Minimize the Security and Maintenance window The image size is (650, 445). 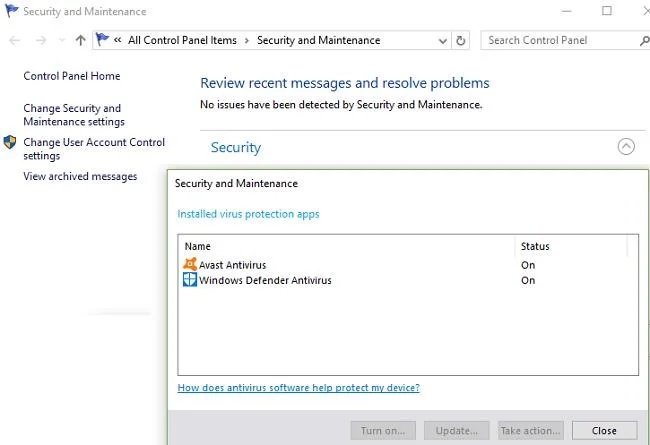(566, 11)
